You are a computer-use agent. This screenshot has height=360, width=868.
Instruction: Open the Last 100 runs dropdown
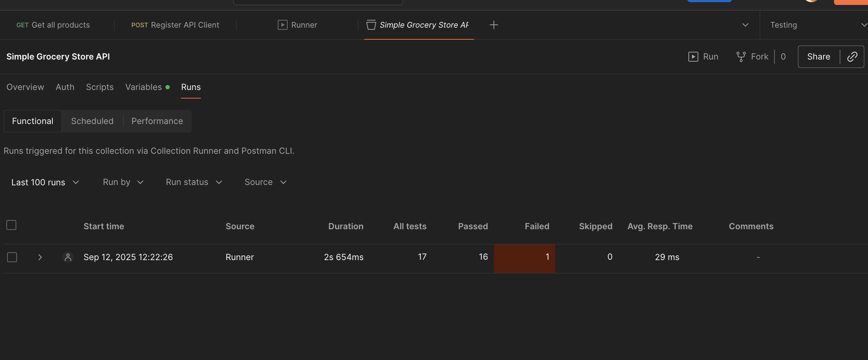pyautogui.click(x=45, y=182)
